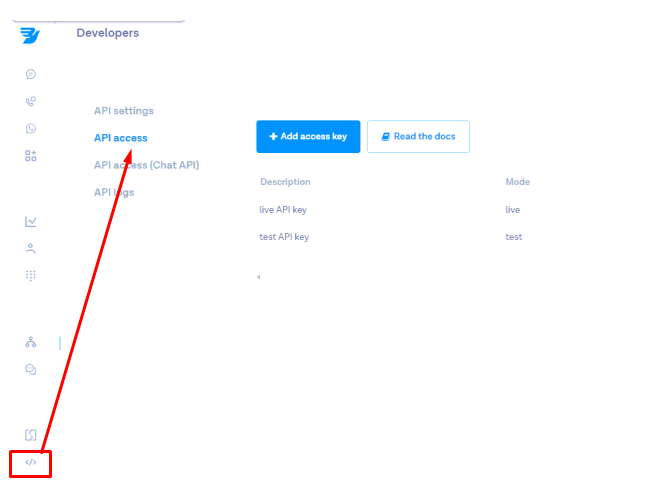Click the test mode cell
Screen dimensions: 651x500
click(514, 237)
